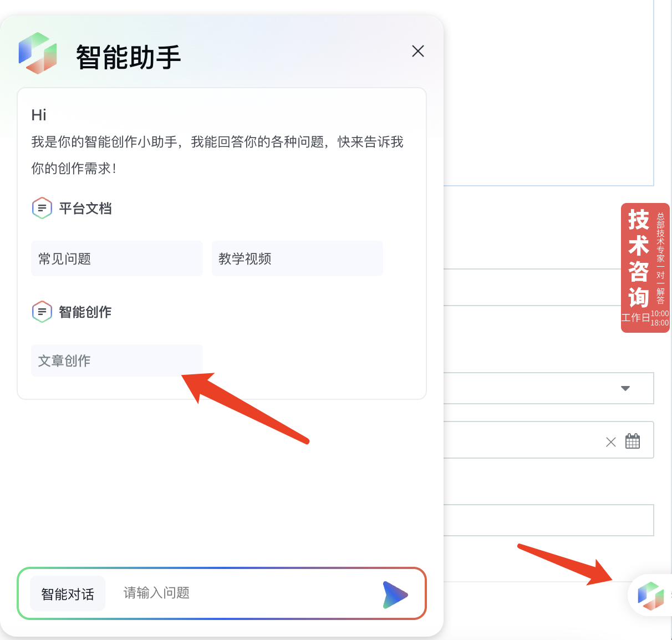Expand the dropdown with the down arrow
This screenshot has width=672, height=640.
coord(625,388)
